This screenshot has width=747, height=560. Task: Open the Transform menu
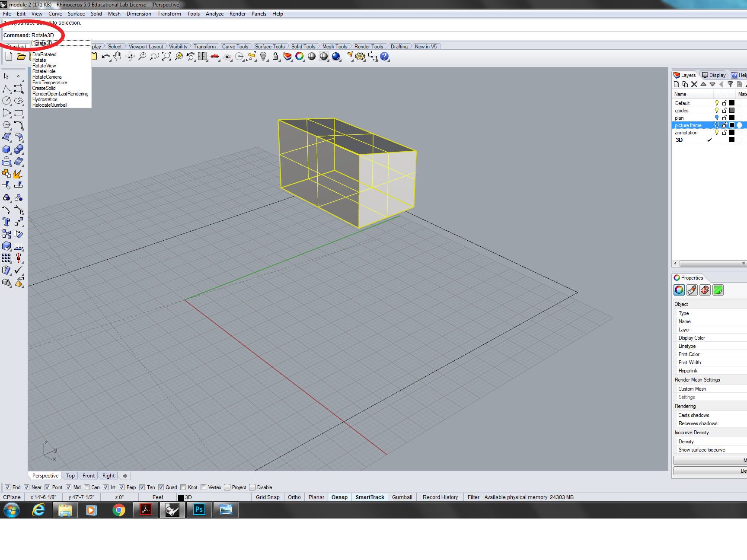[169, 13]
